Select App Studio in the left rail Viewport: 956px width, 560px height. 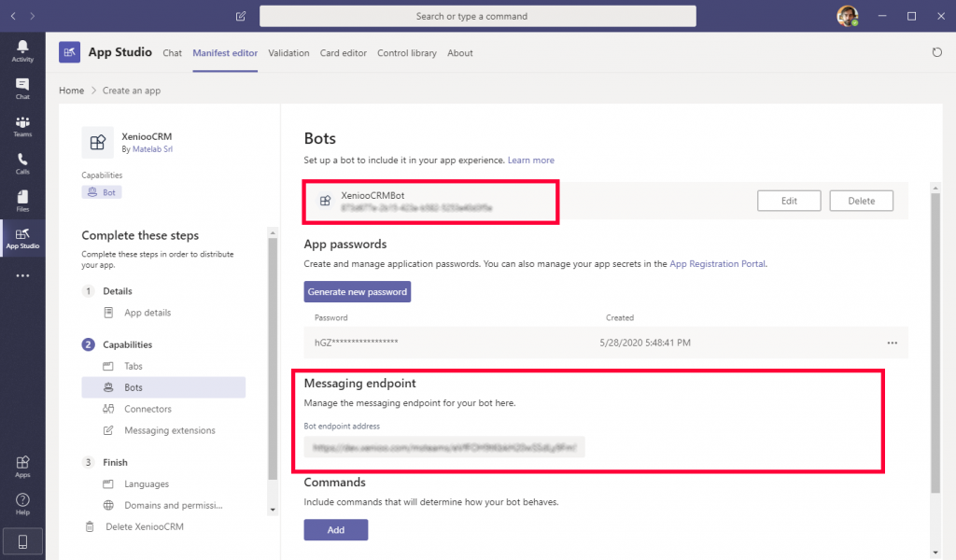(22, 238)
